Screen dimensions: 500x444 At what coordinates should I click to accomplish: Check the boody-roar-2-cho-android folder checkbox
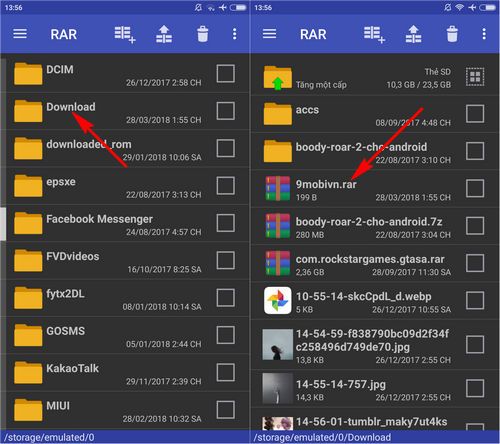(x=475, y=151)
